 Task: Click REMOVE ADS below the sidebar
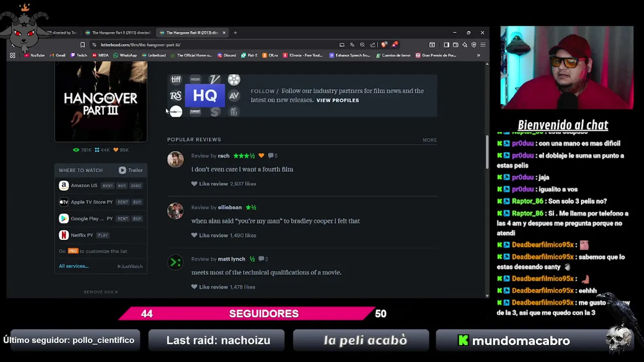pyautogui.click(x=101, y=292)
